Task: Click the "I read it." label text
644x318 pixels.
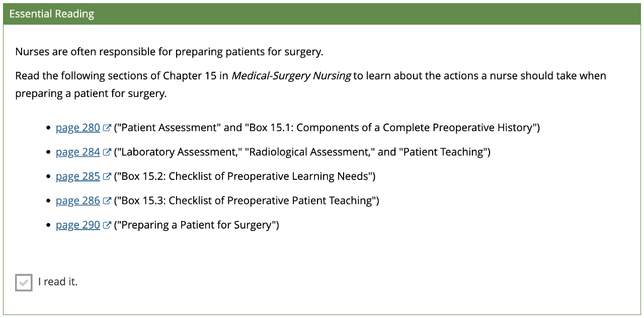Action: [x=58, y=282]
